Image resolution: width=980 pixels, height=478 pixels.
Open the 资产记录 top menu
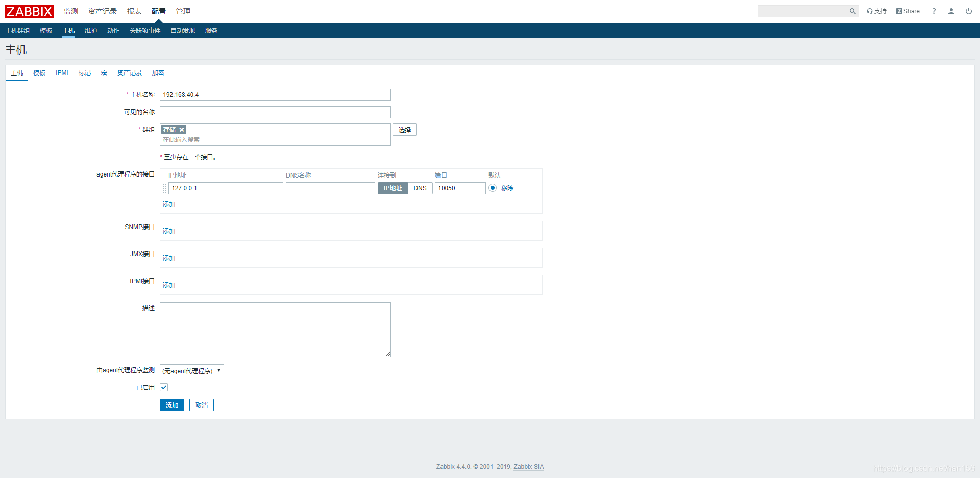point(103,11)
